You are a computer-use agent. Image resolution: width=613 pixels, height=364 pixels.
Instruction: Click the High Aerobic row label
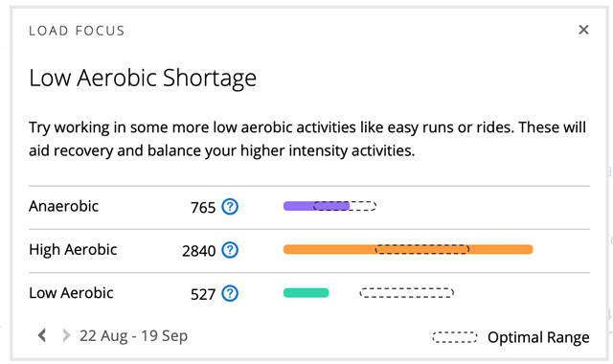pyautogui.click(x=73, y=249)
